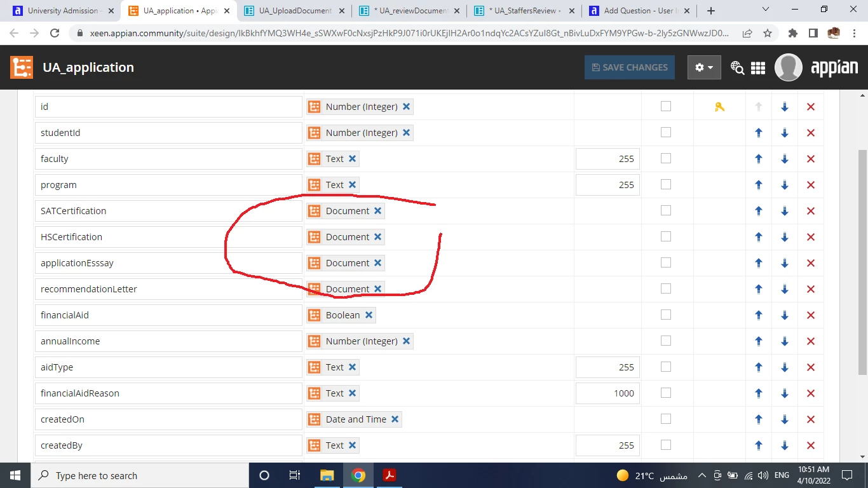Open the Windows Start menu
Viewport: 868px width, 488px height.
click(15, 475)
